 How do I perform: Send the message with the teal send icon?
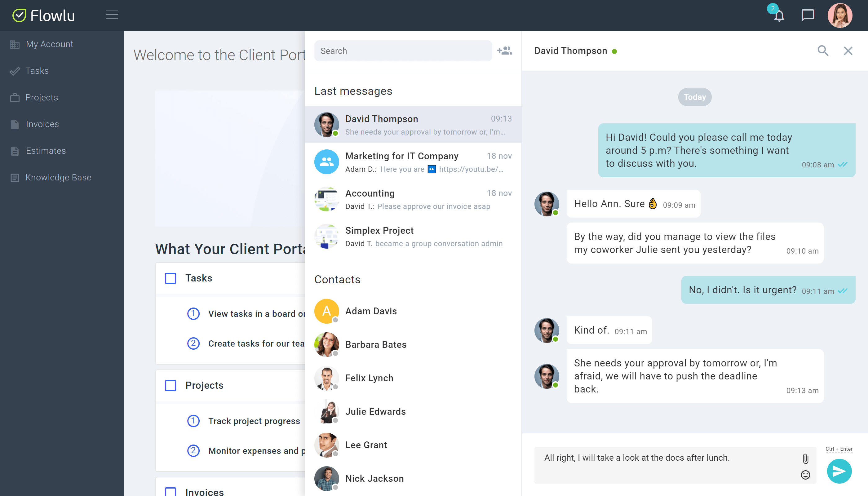[x=839, y=471]
